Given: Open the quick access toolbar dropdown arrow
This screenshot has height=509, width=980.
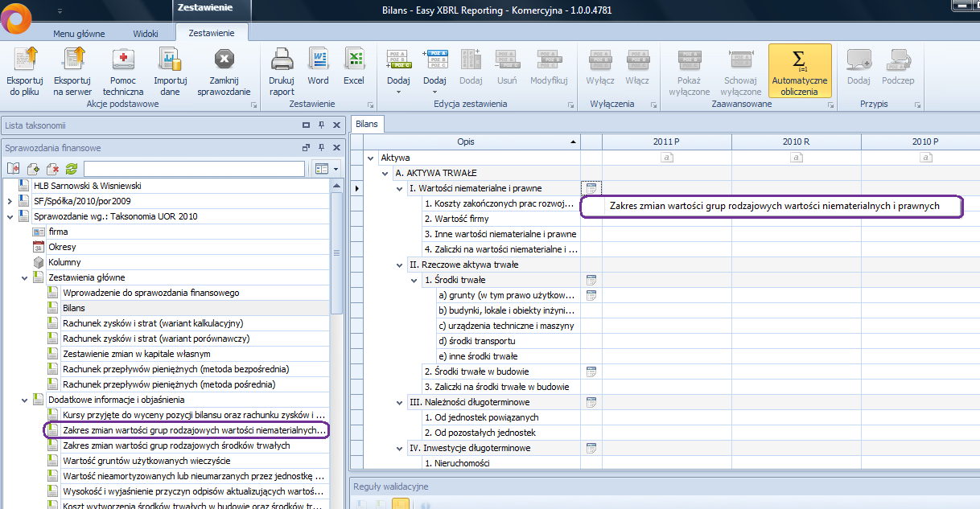Looking at the screenshot, I should pyautogui.click(x=60, y=12).
